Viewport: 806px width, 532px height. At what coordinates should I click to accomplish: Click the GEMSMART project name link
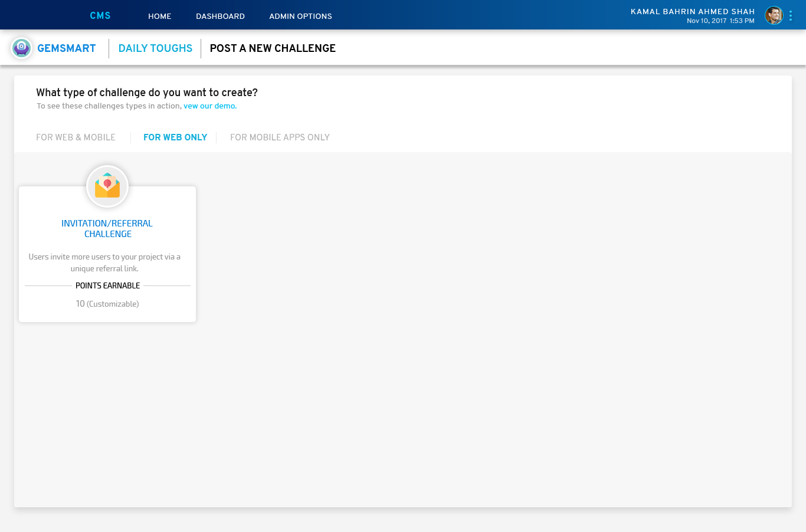[66, 48]
